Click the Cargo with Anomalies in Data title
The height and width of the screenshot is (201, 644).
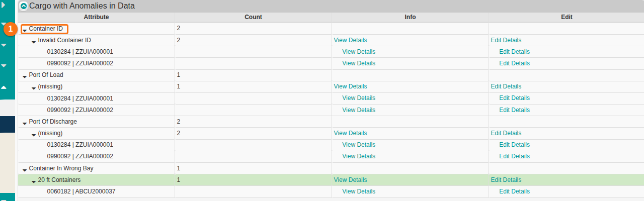pos(82,7)
